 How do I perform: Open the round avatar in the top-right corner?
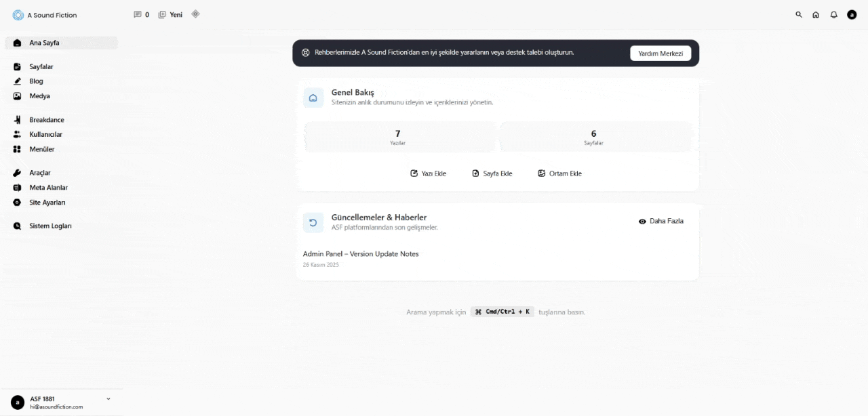pos(852,14)
